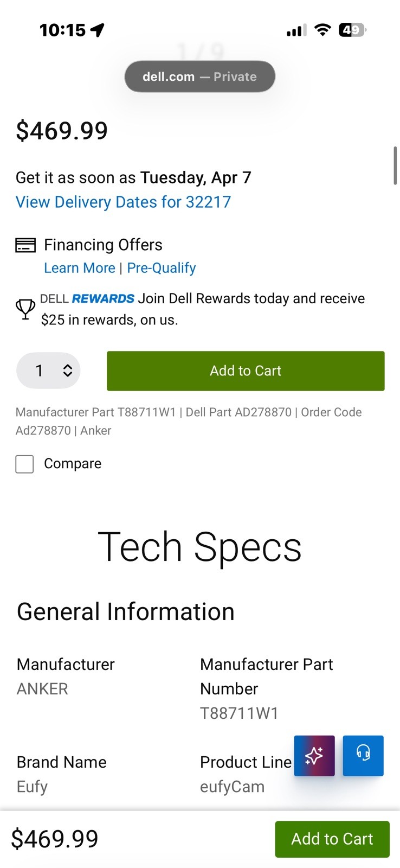Tap the Wi-Fi status icon
This screenshot has height=868, width=400.
(322, 30)
